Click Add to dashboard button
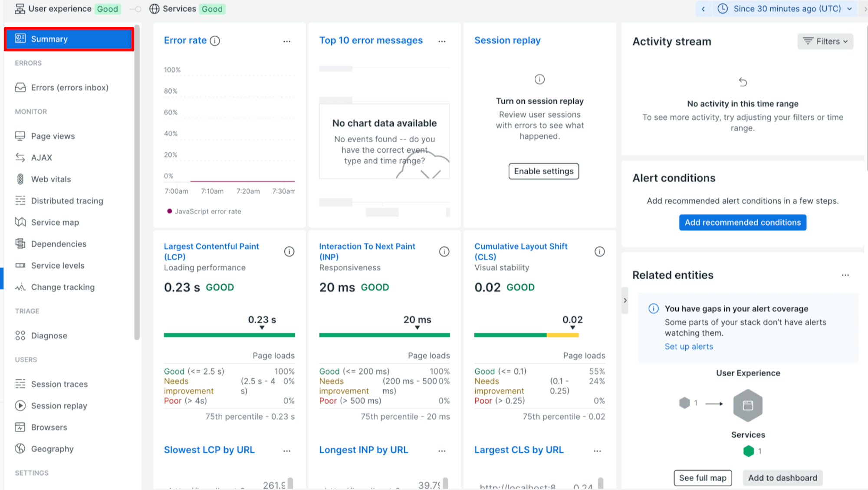The height and width of the screenshot is (490, 868). tap(783, 478)
